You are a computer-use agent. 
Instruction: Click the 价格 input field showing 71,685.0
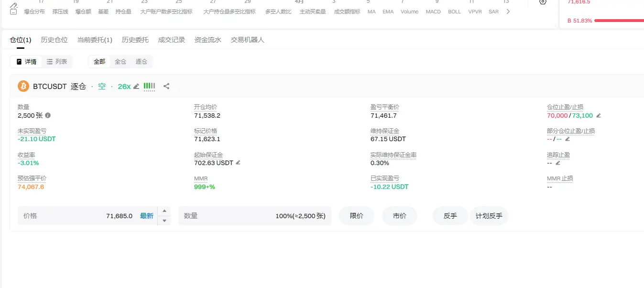(x=87, y=216)
